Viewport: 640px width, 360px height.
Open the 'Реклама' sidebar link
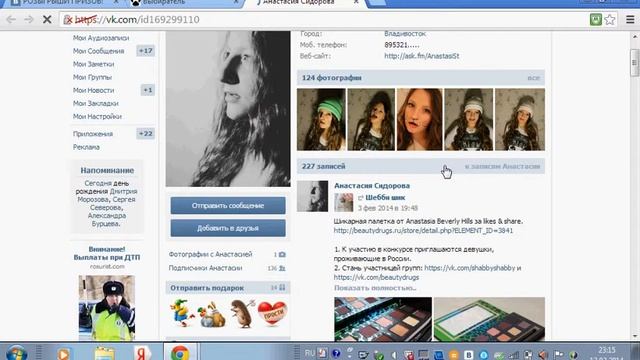tap(86, 147)
